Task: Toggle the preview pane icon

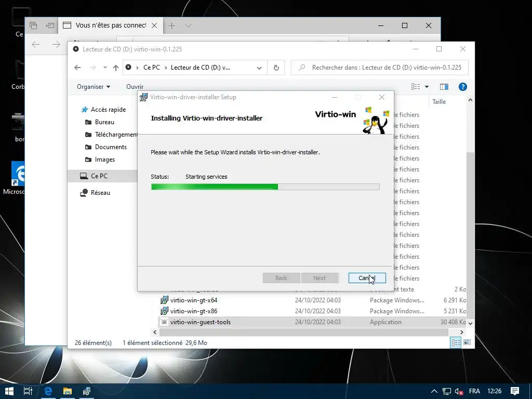Action: pyautogui.click(x=444, y=87)
